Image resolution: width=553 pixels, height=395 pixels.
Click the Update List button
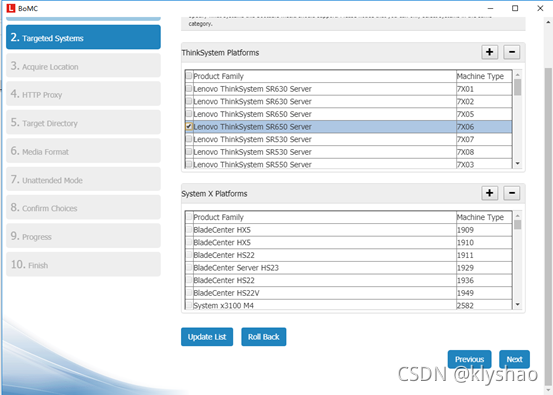207,337
